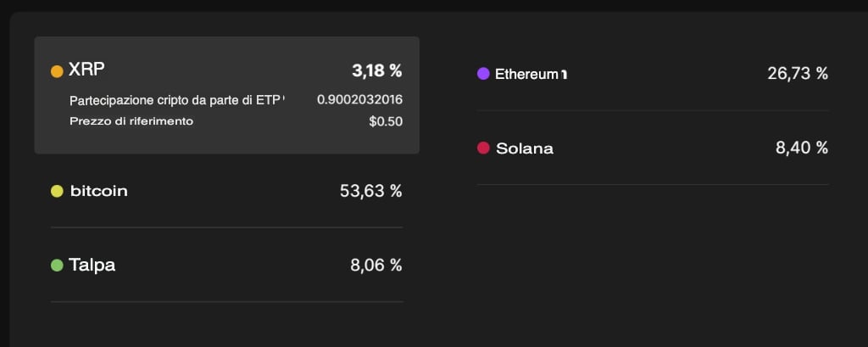Viewport: 868px width, 347px height.
Task: Expand the bitcoin entry by its name
Action: [x=98, y=192]
